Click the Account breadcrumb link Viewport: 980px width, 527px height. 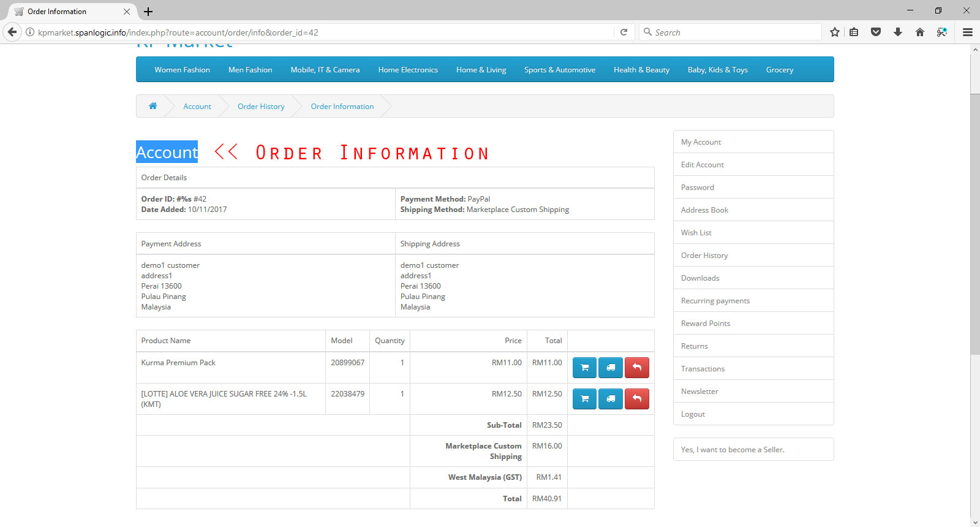point(197,107)
